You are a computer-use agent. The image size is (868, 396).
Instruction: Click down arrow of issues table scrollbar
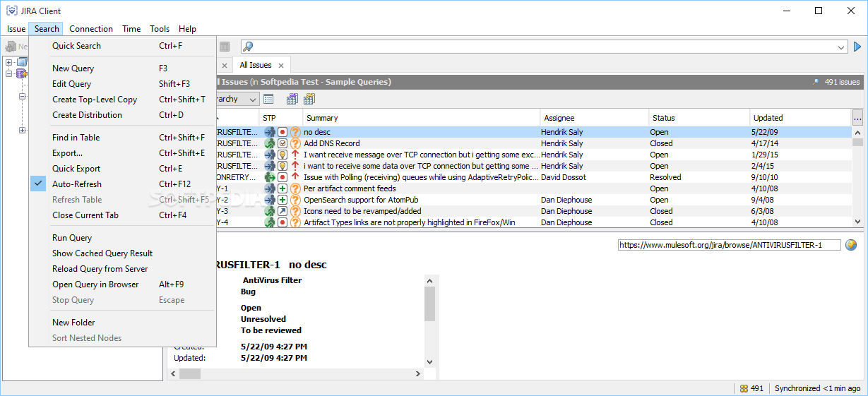point(858,222)
